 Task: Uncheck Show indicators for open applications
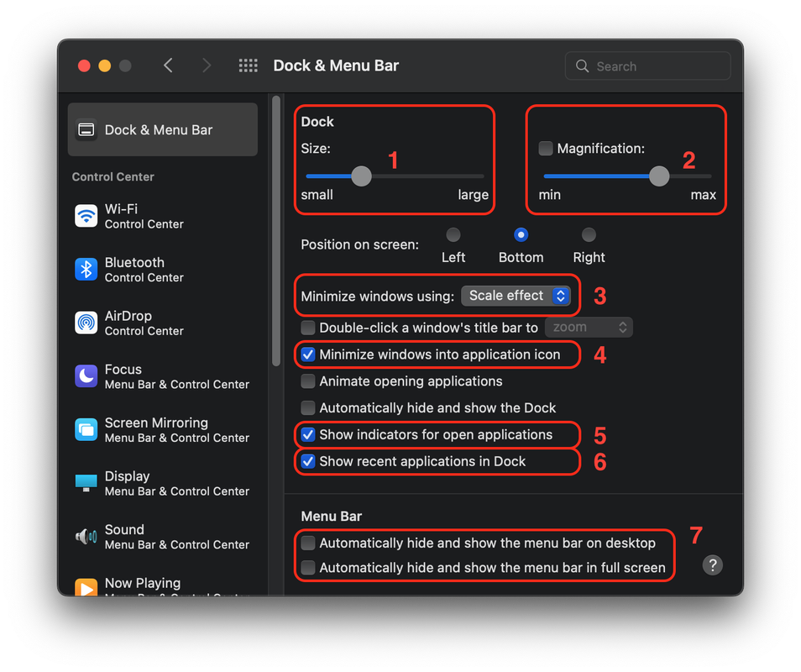click(x=308, y=435)
